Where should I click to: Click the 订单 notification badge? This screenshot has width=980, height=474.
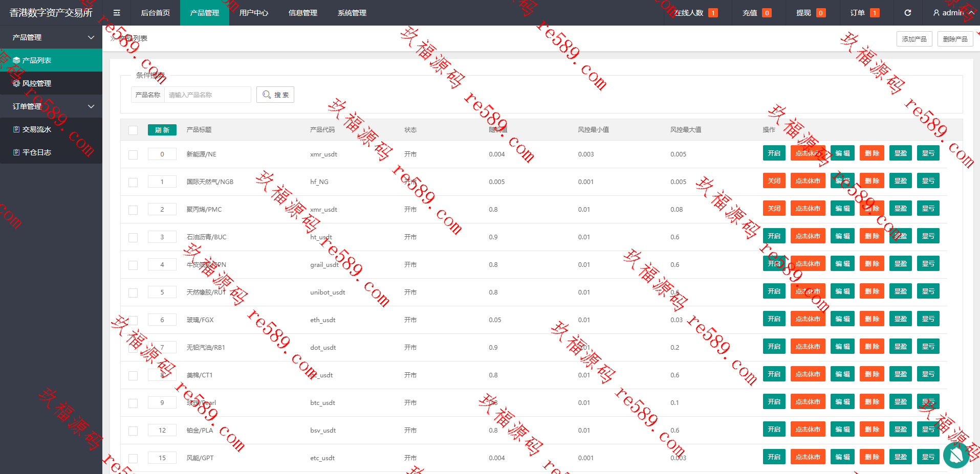point(875,13)
